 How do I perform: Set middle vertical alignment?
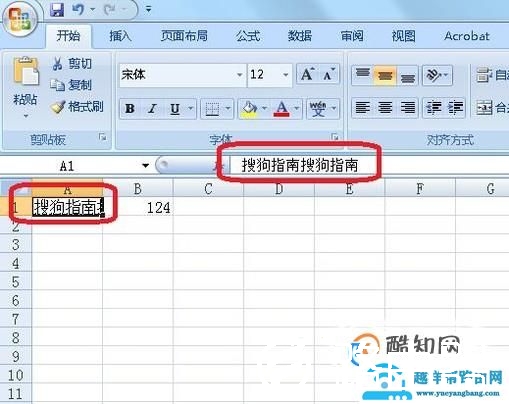(x=385, y=75)
